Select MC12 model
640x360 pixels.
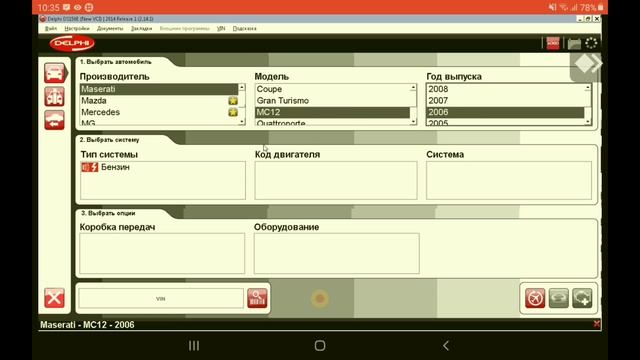[x=332, y=112]
